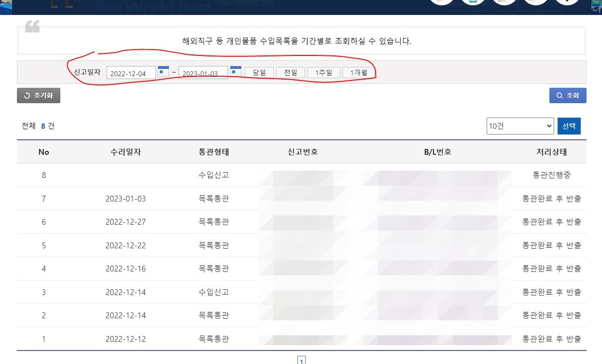
Task: Set the period with the 당일 button
Action: (259, 72)
